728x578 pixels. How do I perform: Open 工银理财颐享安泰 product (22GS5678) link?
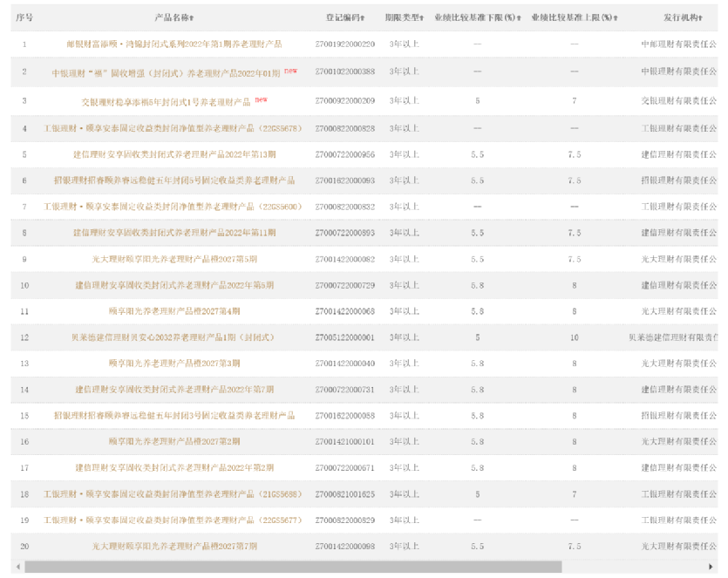click(173, 128)
